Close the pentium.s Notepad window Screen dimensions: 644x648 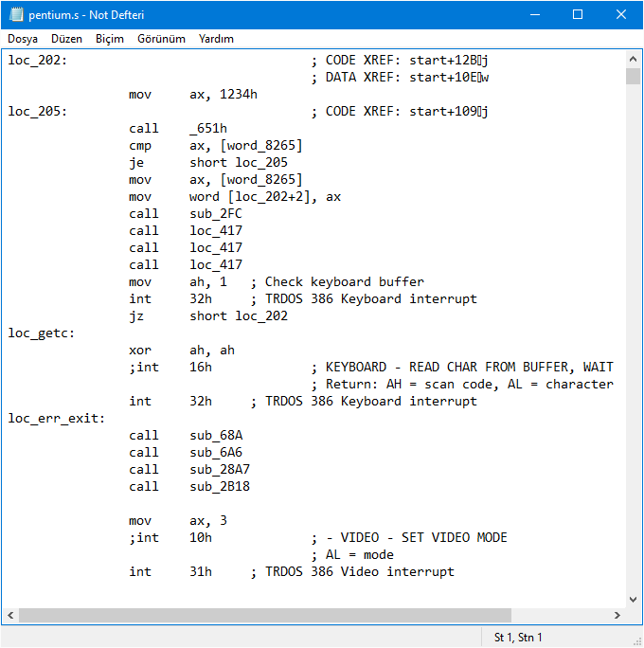[621, 14]
